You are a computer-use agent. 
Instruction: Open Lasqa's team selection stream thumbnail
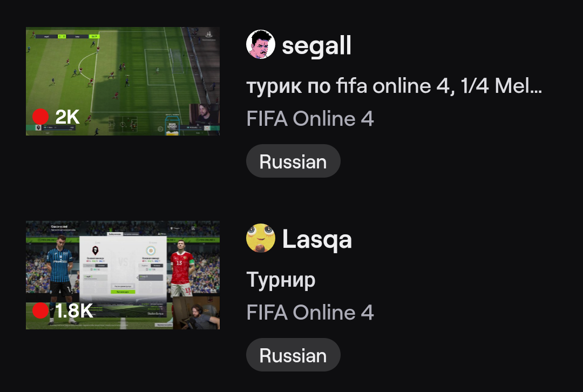tap(123, 275)
